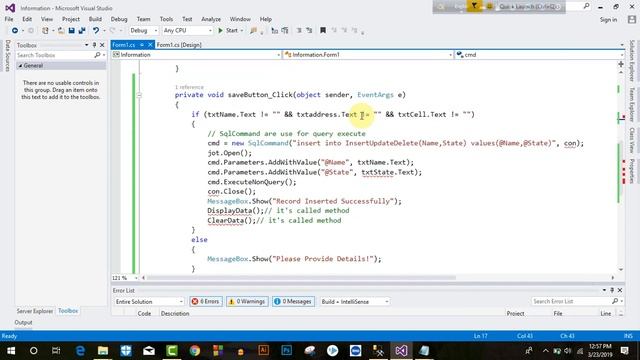Collapse the General toolbox group
This screenshot has height=360, width=640.
[x=20, y=66]
